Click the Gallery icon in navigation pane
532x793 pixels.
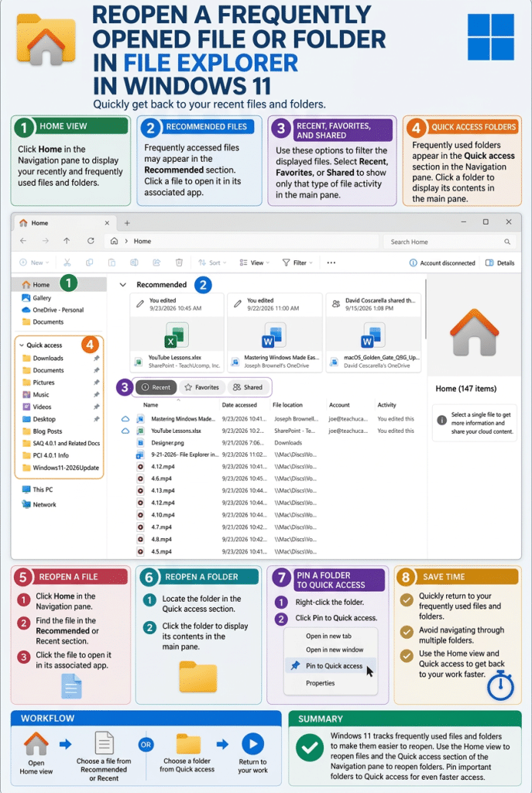coord(26,298)
